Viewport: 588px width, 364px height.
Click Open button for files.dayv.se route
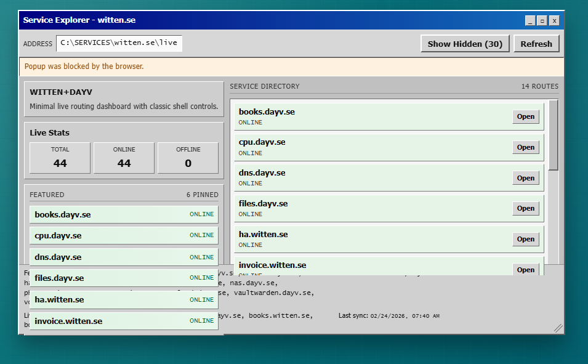pos(525,208)
